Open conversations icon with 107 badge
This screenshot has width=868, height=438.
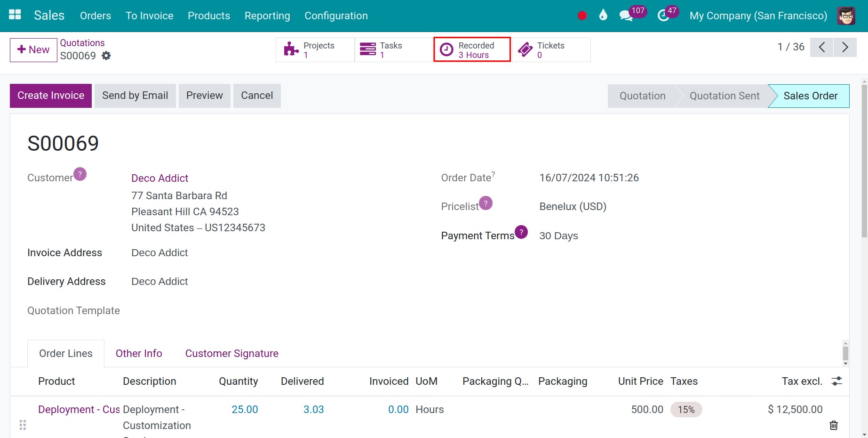pos(633,14)
